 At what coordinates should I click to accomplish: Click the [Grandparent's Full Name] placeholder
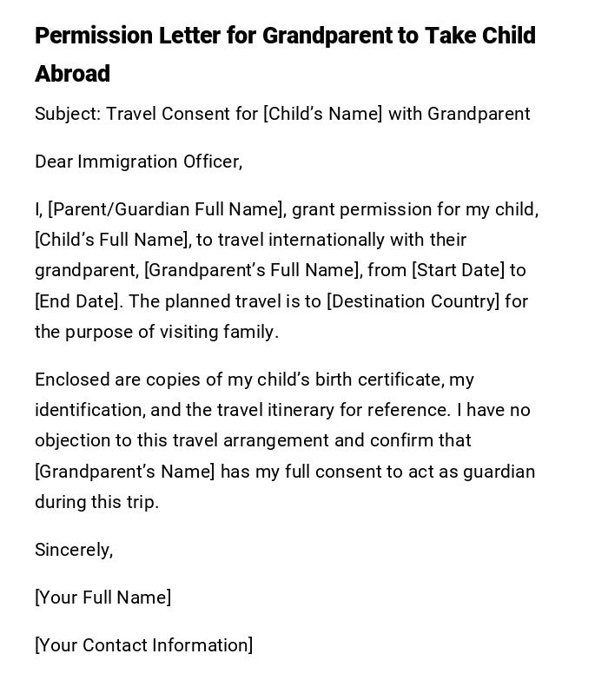coord(252,270)
